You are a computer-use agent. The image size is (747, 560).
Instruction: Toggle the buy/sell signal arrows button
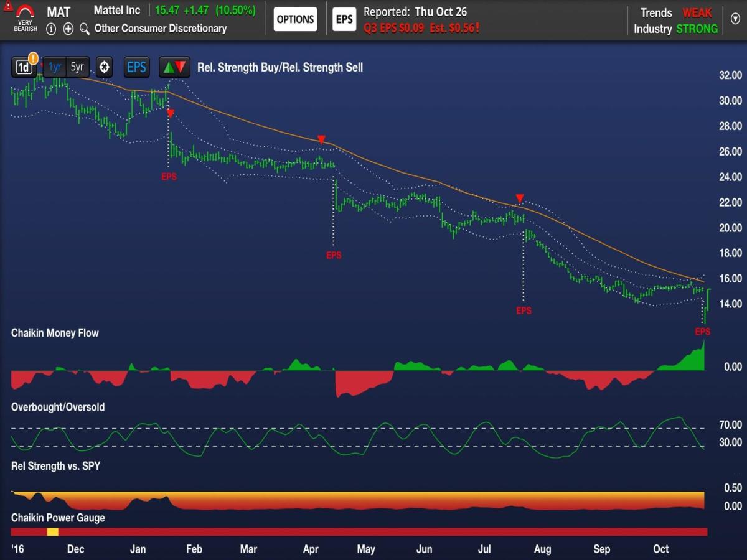click(173, 67)
